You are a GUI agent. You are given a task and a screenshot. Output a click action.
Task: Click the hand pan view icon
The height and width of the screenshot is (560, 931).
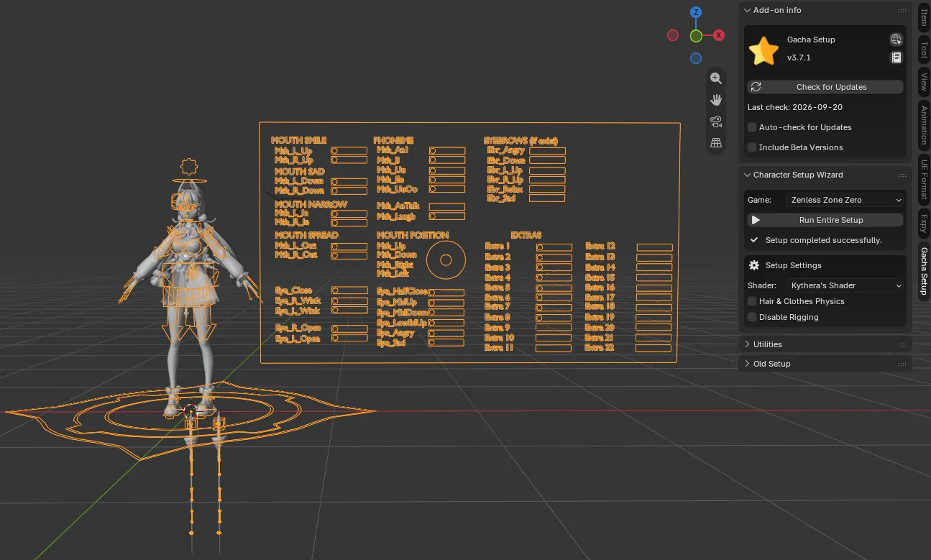[x=715, y=100]
